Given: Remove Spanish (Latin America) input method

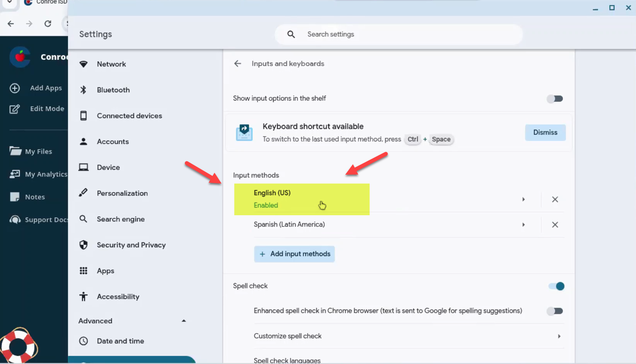Looking at the screenshot, I should coord(555,225).
